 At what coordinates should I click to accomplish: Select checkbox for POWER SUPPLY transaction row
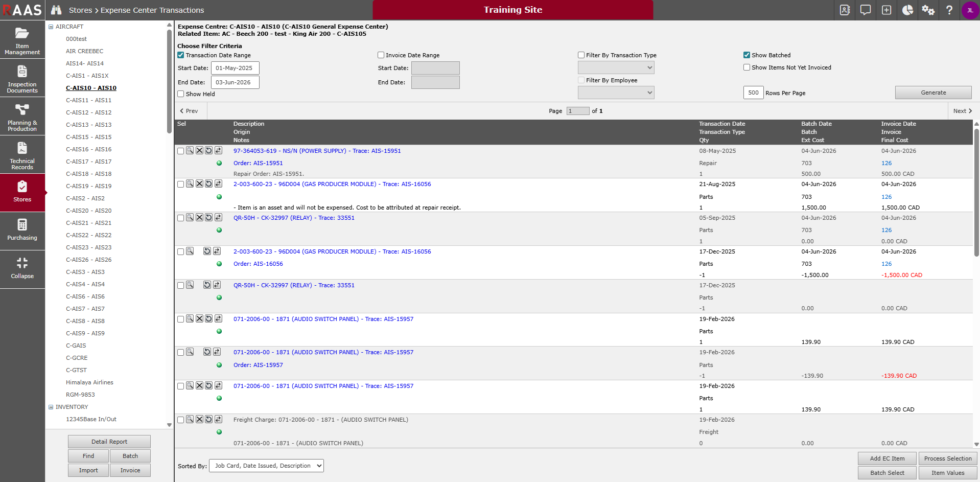(180, 151)
